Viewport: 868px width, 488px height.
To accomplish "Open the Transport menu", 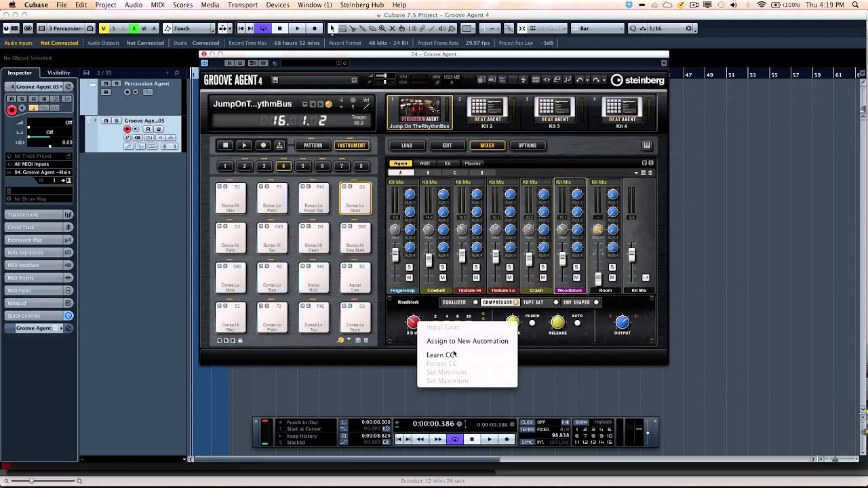I will point(243,5).
